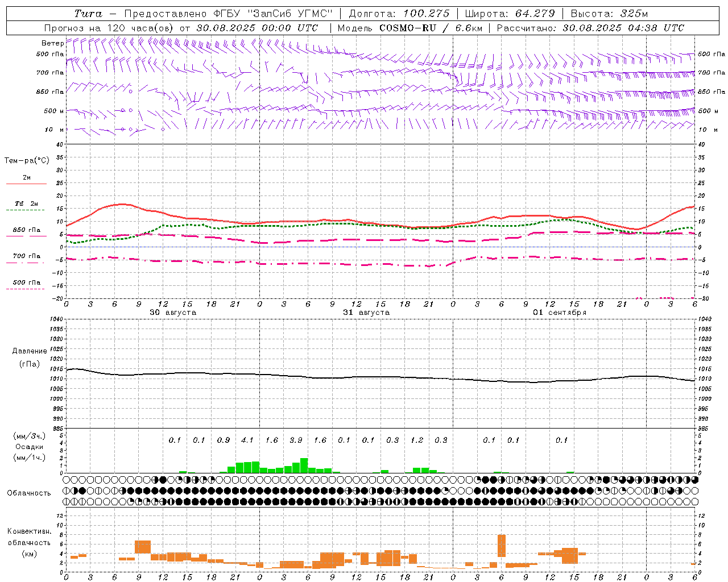Click the "Ветер" wind panel label
Screen dimensions: 728x582
tap(52, 43)
